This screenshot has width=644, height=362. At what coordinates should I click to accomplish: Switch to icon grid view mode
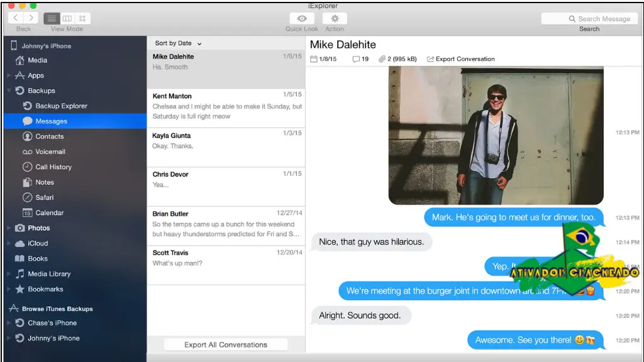click(x=82, y=18)
